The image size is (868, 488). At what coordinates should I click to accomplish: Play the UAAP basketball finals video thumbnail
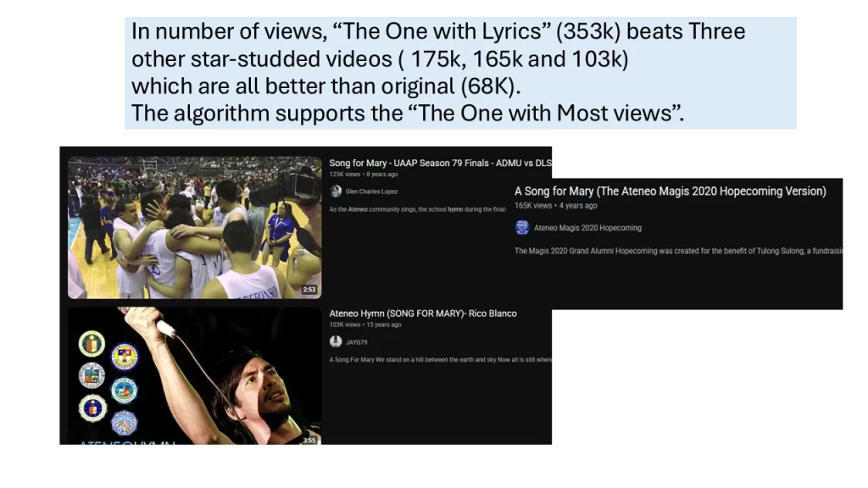pos(194,227)
